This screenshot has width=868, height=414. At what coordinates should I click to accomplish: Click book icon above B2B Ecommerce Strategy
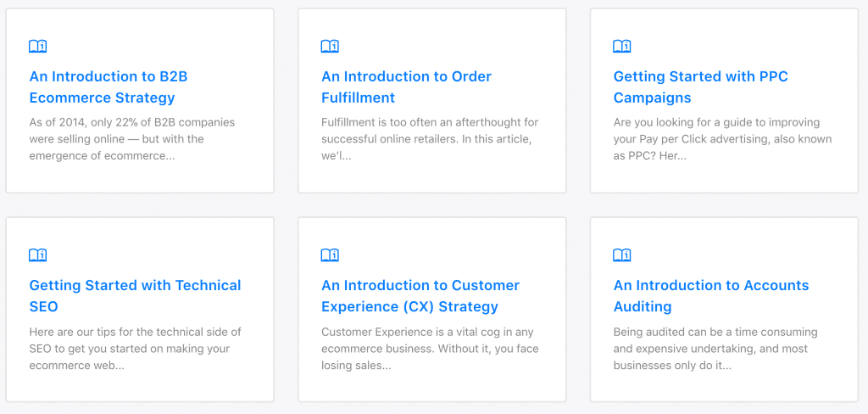(x=38, y=46)
